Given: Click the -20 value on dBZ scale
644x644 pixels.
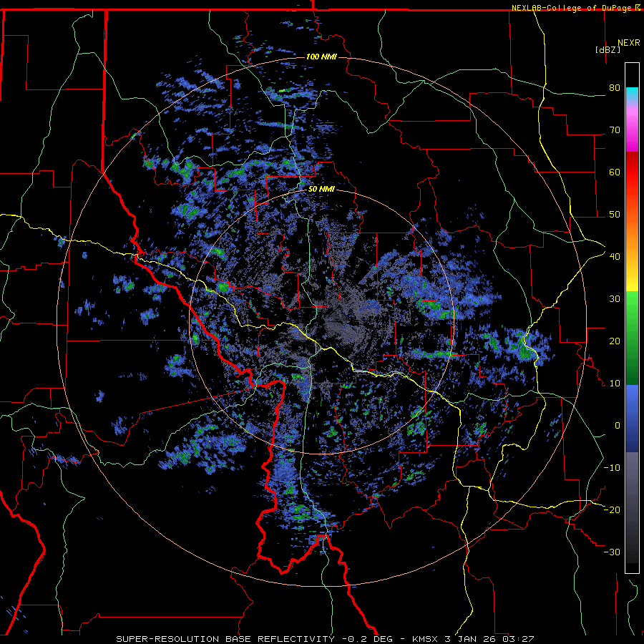Looking at the screenshot, I should [x=612, y=509].
